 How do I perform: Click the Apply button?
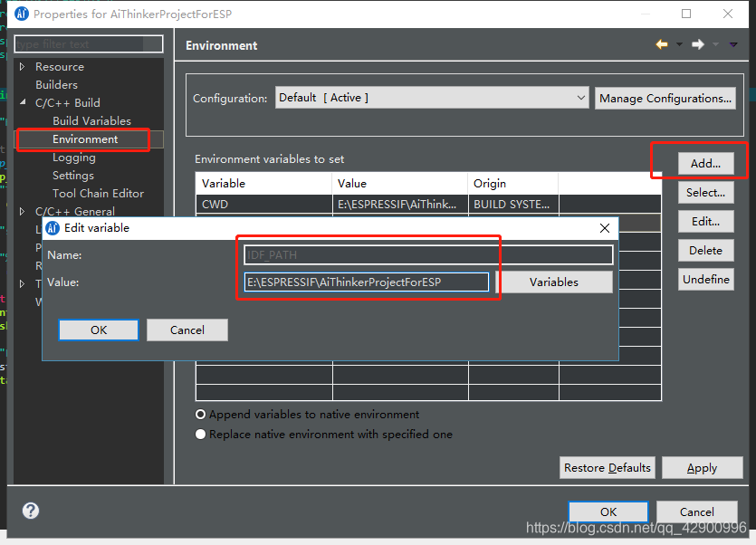(702, 468)
